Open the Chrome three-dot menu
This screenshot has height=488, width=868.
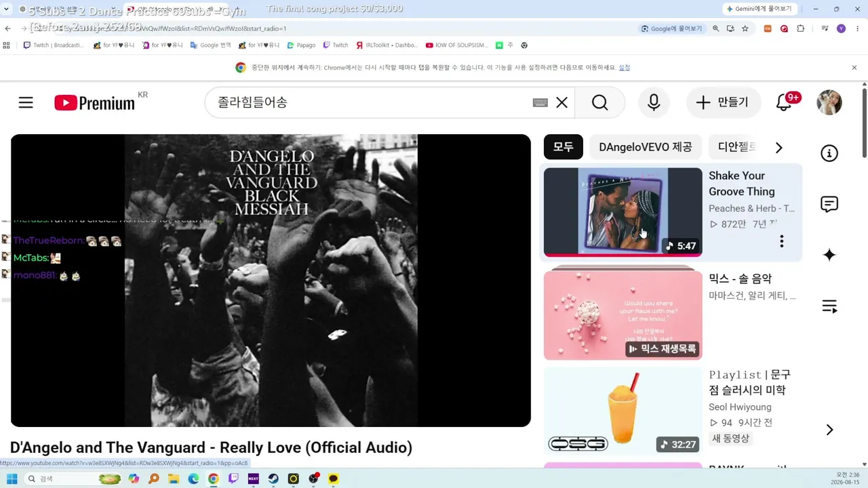pos(858,28)
